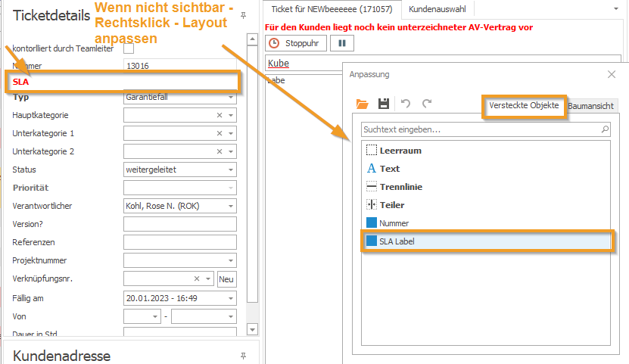Screen dimensions: 629x364
Task: Open the Typ dropdown
Action: point(231,98)
